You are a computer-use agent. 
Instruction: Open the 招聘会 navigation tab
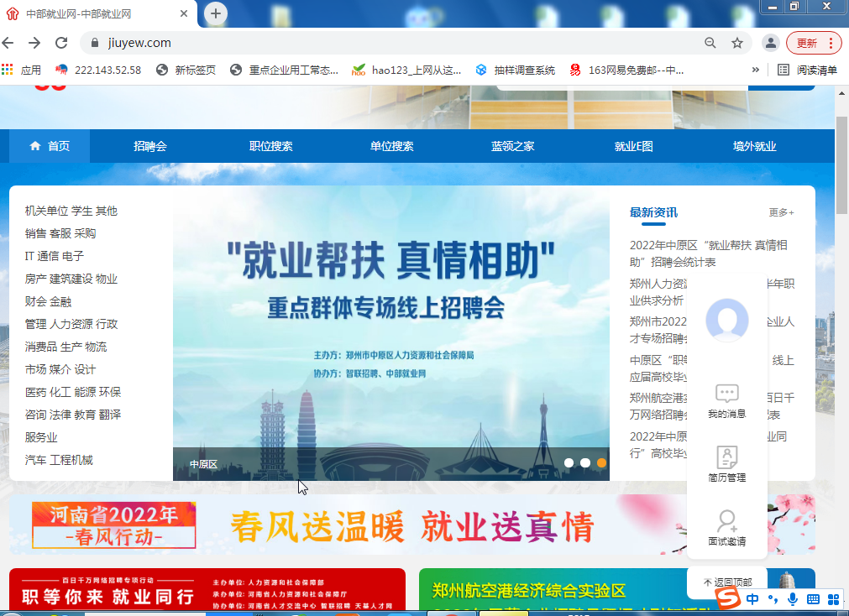[x=150, y=146]
